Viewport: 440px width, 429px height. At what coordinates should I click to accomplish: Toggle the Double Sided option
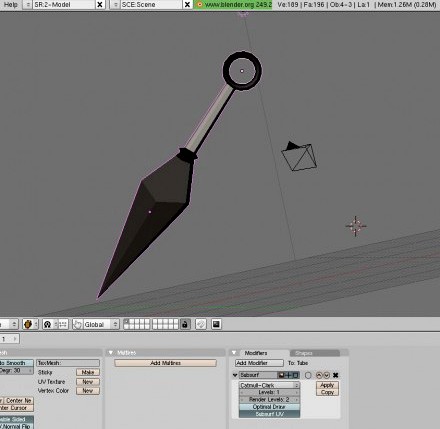pyautogui.click(x=16, y=420)
